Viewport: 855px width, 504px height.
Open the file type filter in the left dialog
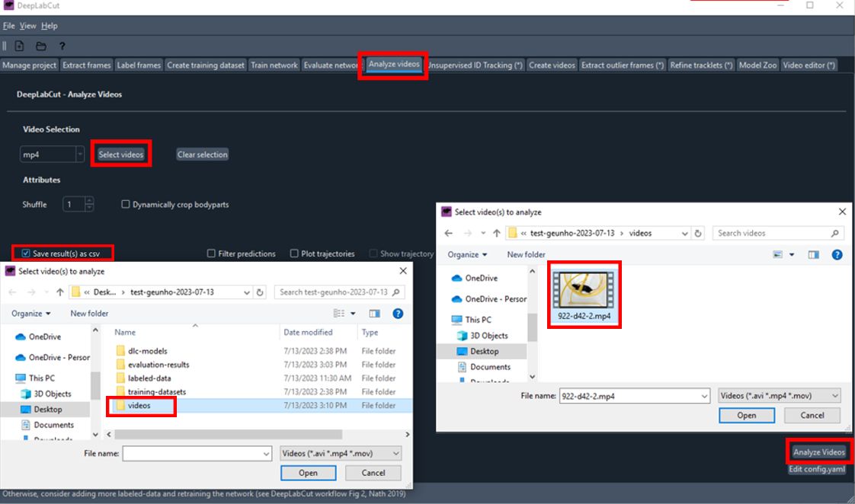pyautogui.click(x=341, y=453)
